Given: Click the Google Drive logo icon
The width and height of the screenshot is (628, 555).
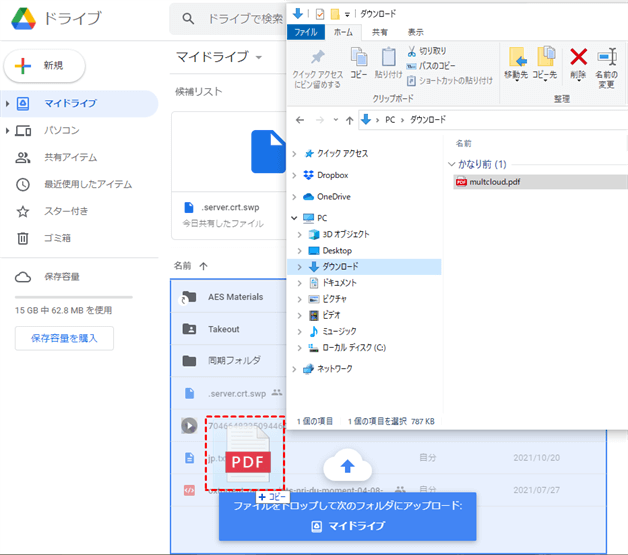Looking at the screenshot, I should tap(23, 19).
